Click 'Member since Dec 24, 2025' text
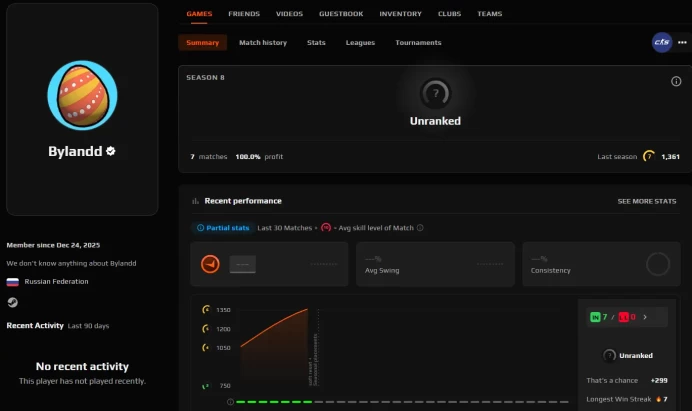Screen dimensions: 692x411 [x=53, y=245]
